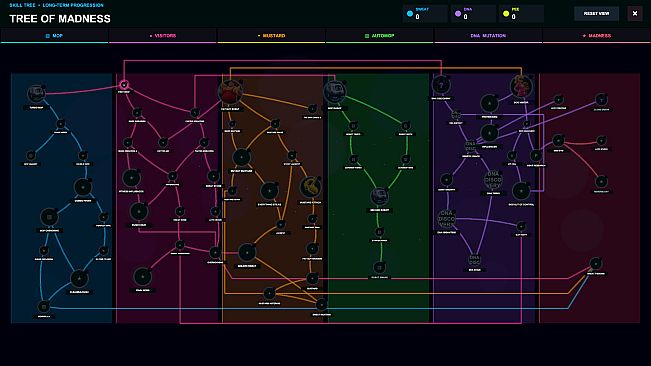Select the question mark DNA Discovery node

(x=441, y=85)
